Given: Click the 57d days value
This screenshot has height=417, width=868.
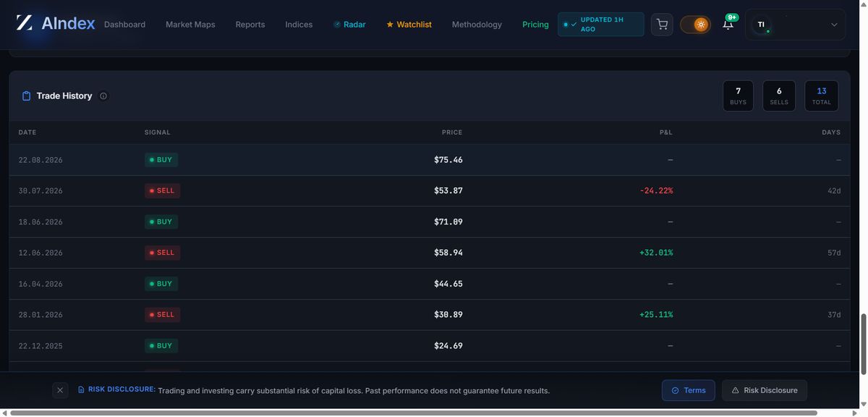Looking at the screenshot, I should pyautogui.click(x=834, y=253).
